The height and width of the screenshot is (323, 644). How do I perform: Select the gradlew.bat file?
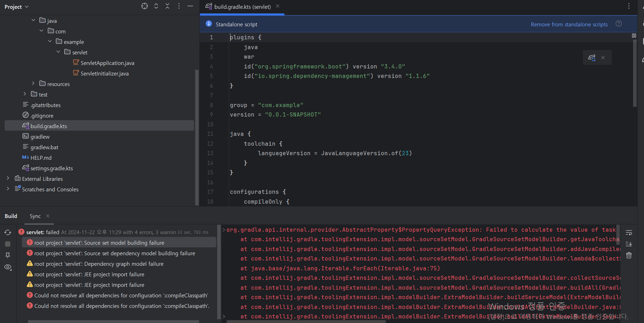(44, 147)
